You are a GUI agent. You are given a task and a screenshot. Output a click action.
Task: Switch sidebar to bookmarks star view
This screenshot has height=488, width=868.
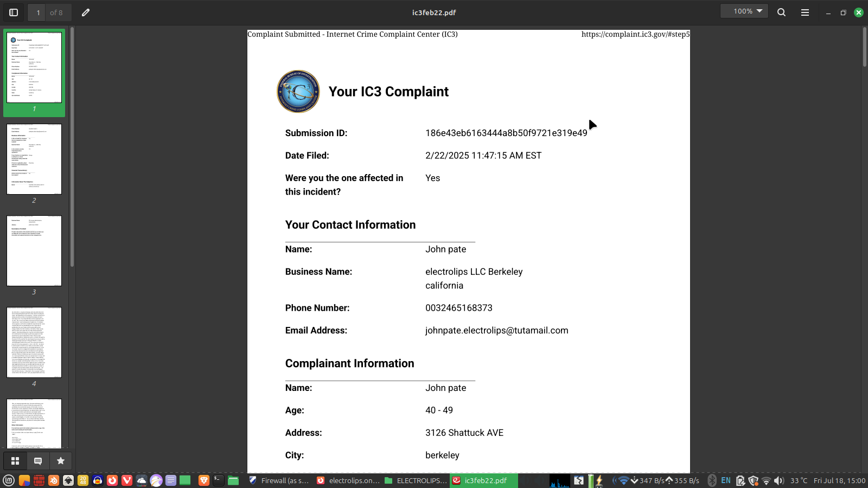tap(61, 461)
